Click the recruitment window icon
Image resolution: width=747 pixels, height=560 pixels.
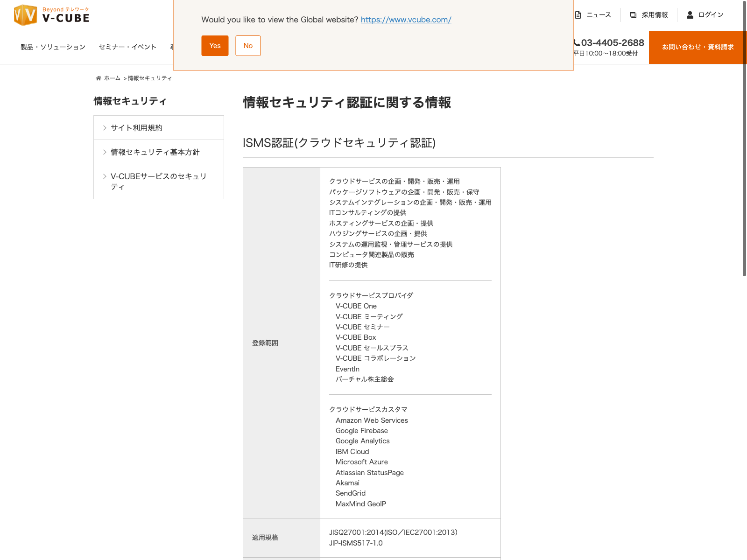633,15
